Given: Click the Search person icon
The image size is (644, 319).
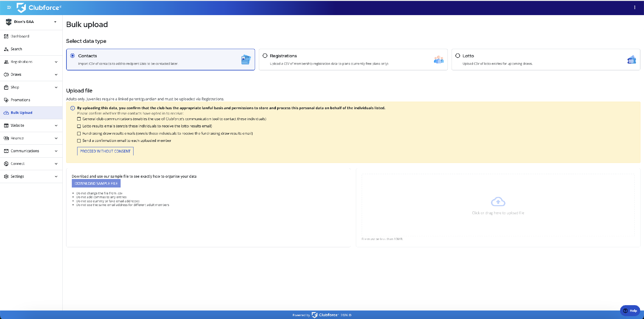Looking at the screenshot, I should (x=6, y=49).
